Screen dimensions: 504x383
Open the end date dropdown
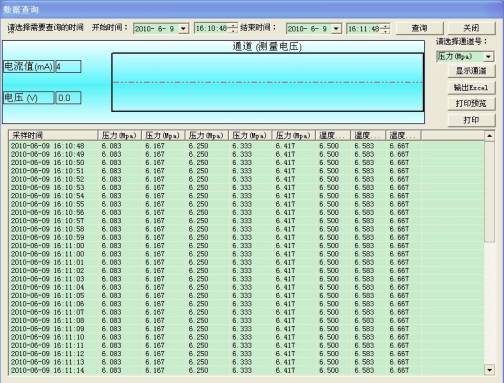point(336,29)
